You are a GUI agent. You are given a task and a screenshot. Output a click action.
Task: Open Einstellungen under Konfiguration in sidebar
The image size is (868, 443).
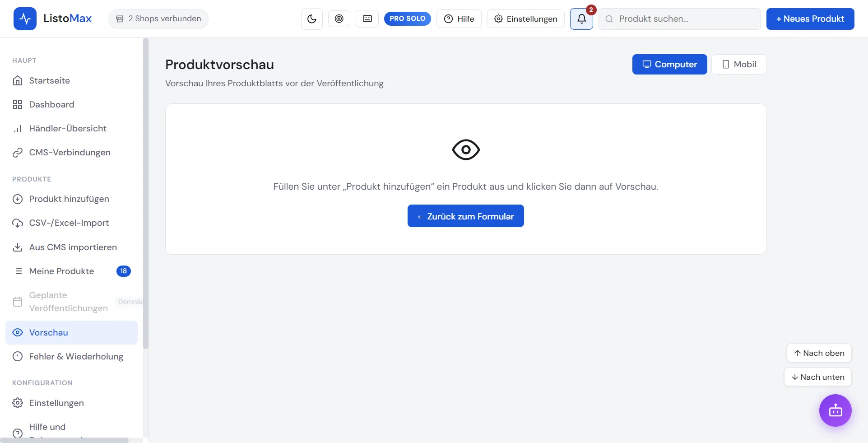click(x=71, y=403)
